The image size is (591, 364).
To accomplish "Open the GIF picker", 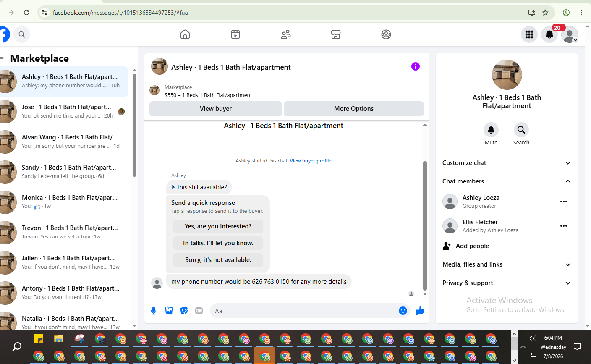I will point(199,311).
